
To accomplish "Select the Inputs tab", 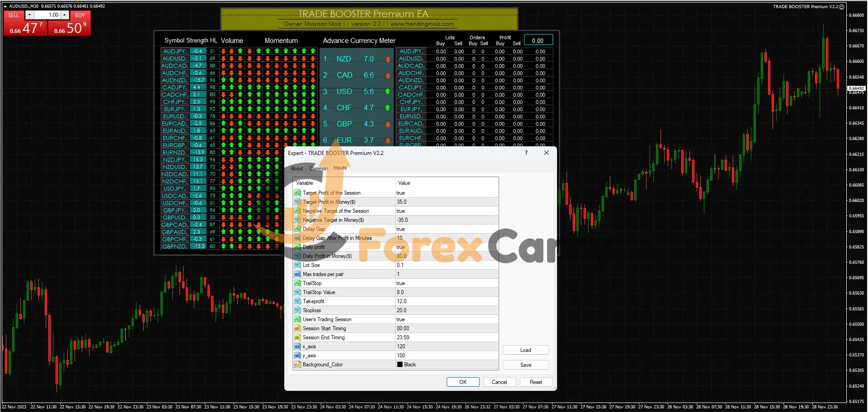I will 340,168.
